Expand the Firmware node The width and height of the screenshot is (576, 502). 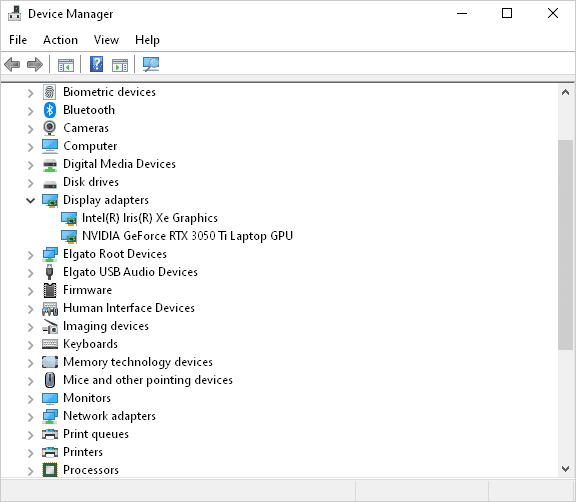coord(30,291)
